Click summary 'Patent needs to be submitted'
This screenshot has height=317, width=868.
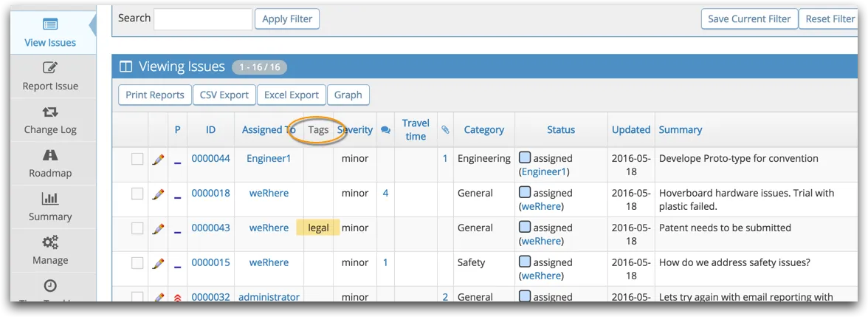point(725,228)
